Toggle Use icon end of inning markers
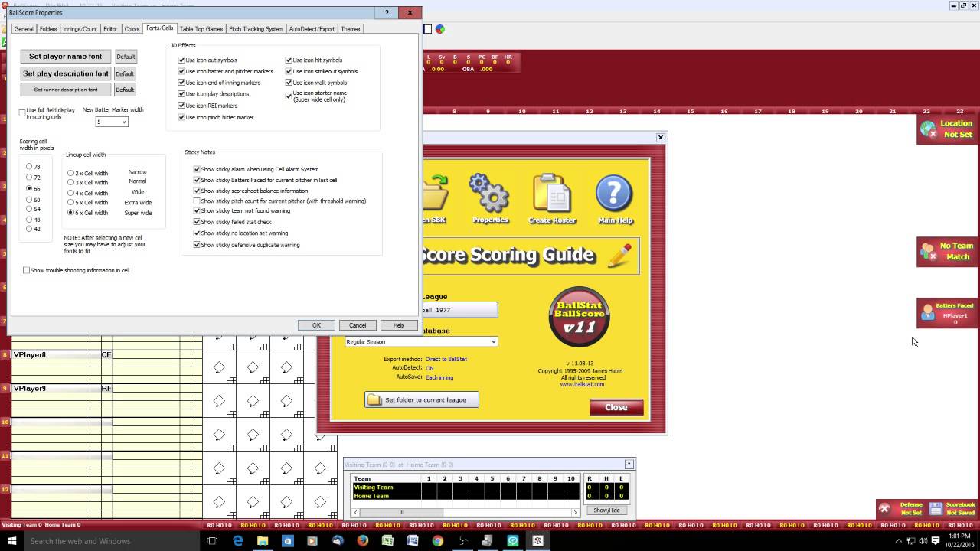Image resolution: width=980 pixels, height=551 pixels. click(x=219, y=83)
